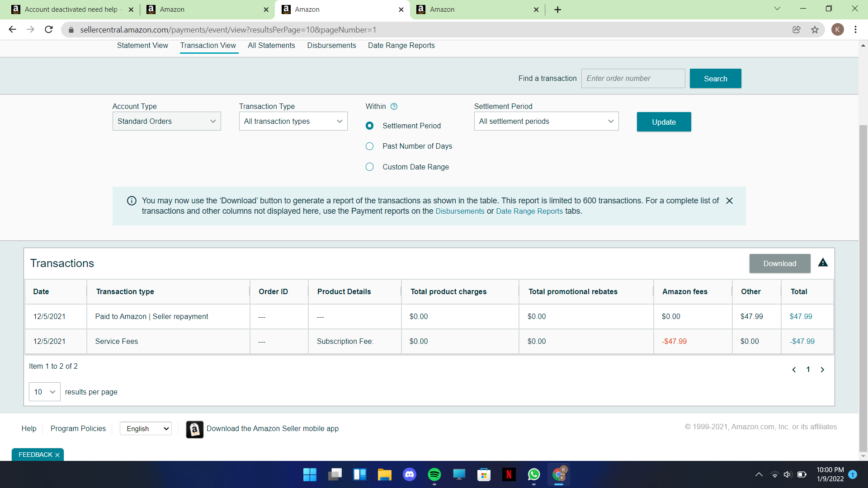Open the Settlement Period dropdown
Screen dimensions: 868x488
[546, 121]
